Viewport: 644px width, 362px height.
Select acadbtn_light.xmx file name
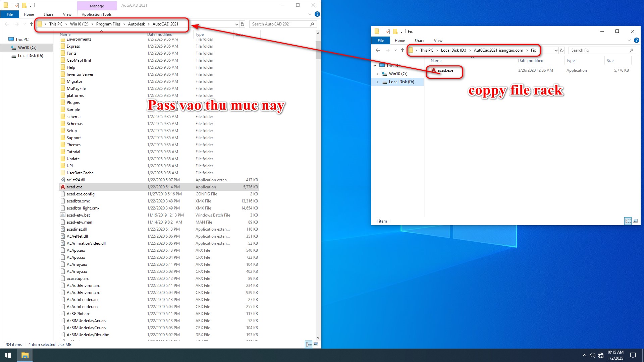[83, 208]
